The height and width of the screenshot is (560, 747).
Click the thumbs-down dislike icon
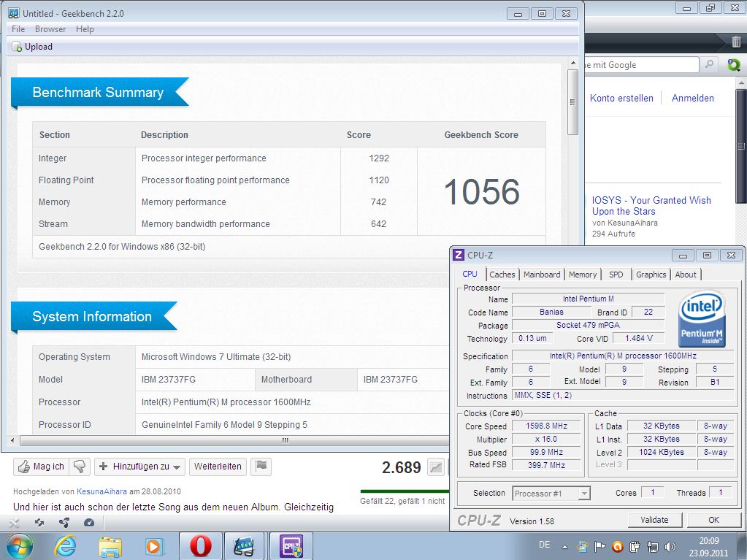(80, 467)
